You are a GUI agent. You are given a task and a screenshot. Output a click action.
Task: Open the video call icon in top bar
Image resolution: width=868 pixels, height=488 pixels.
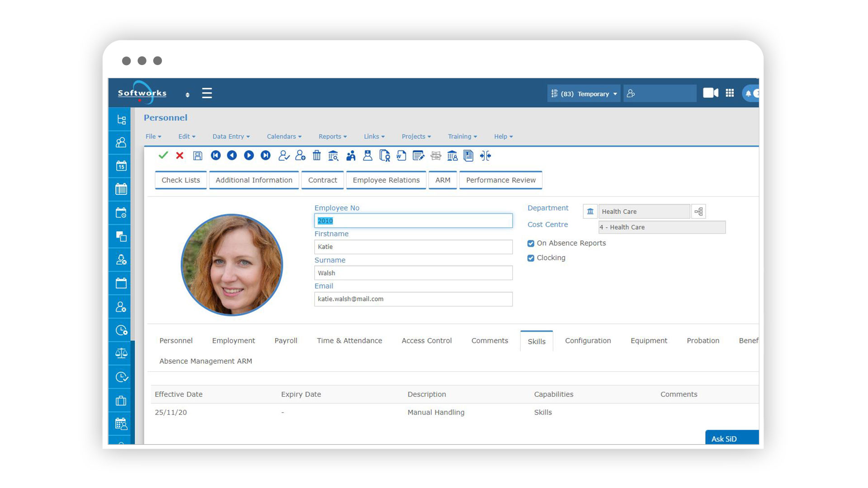pos(710,93)
